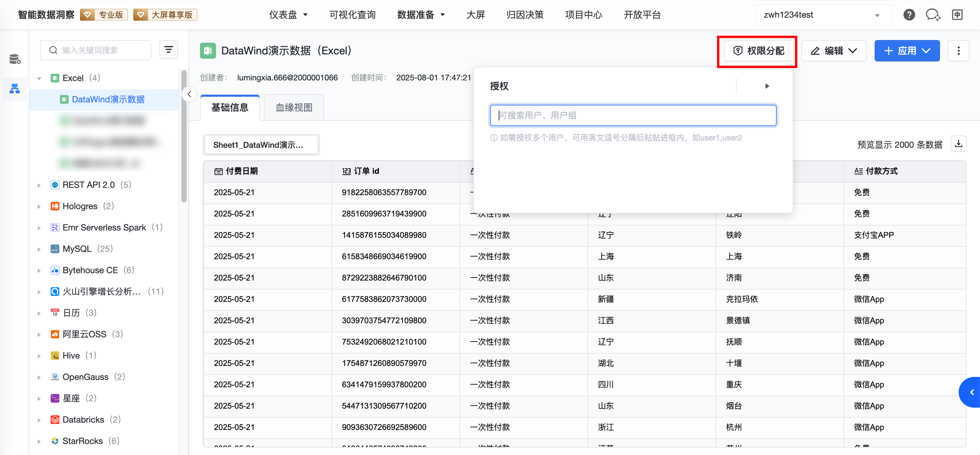Click the 权限分配 button

tap(759, 51)
